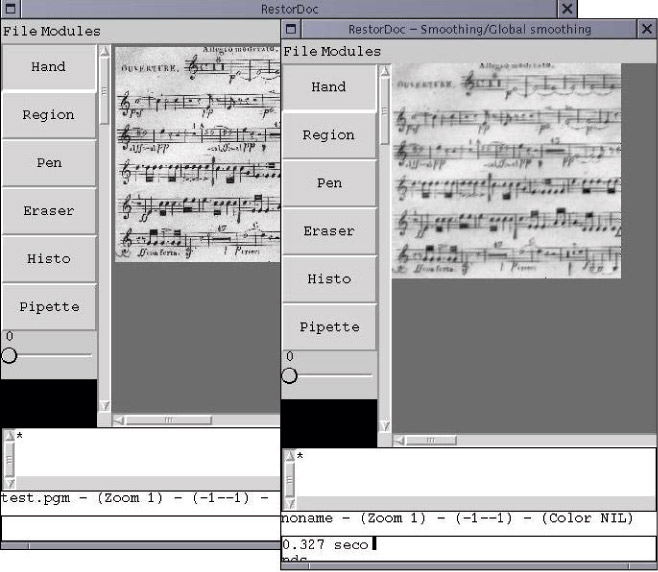Viewport: 658px width, 572px height.
Task: Select Eraser tool in Smoothing window
Action: pyautogui.click(x=329, y=231)
